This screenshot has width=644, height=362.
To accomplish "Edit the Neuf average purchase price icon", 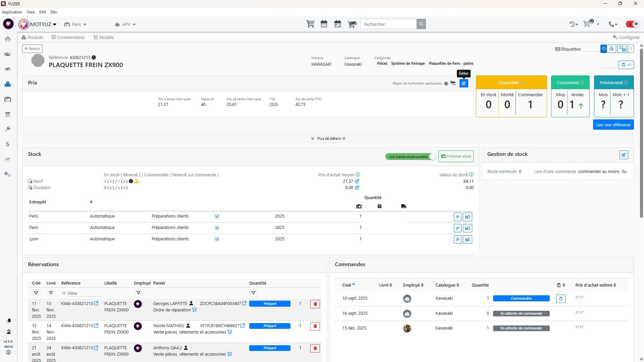I will [357, 181].
